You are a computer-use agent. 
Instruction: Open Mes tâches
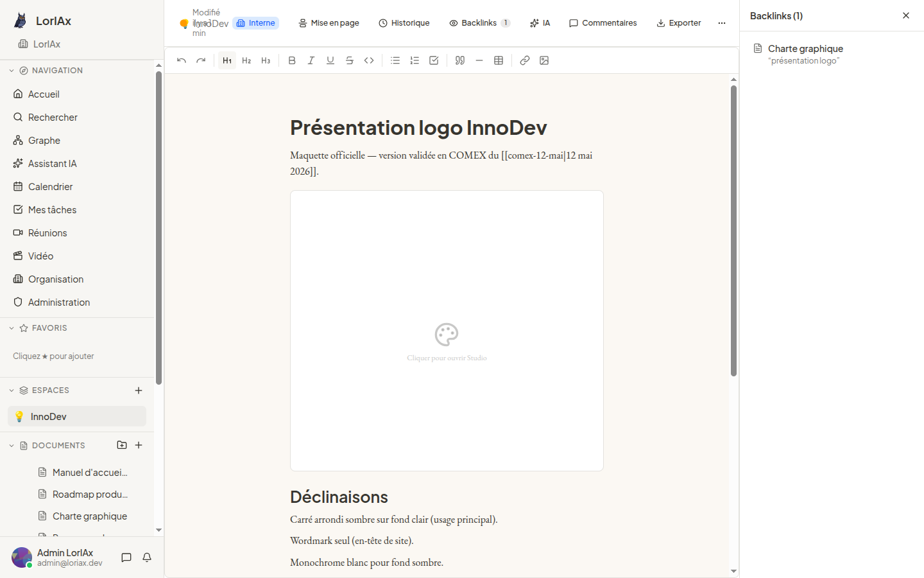pyautogui.click(x=77, y=210)
